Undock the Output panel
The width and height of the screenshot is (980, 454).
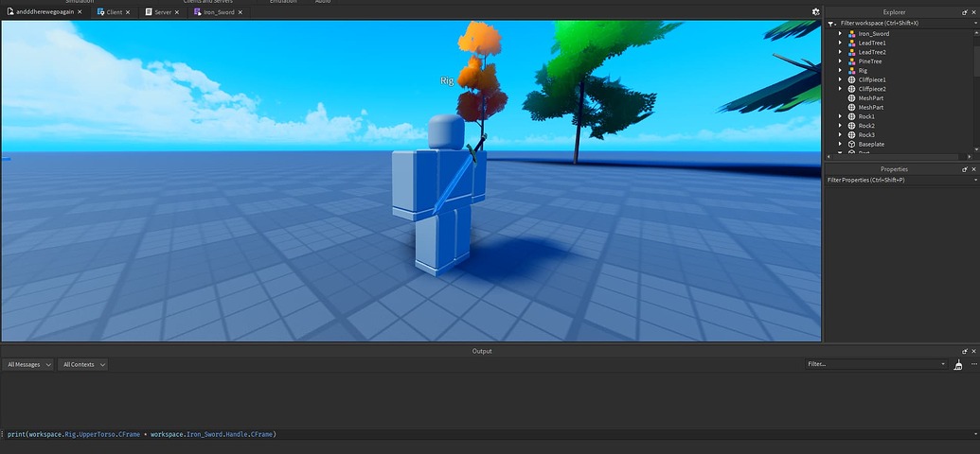[x=965, y=351]
